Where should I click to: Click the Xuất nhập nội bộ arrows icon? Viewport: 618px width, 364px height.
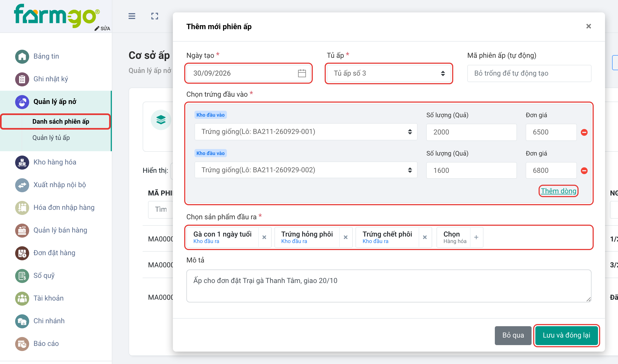[x=22, y=185]
